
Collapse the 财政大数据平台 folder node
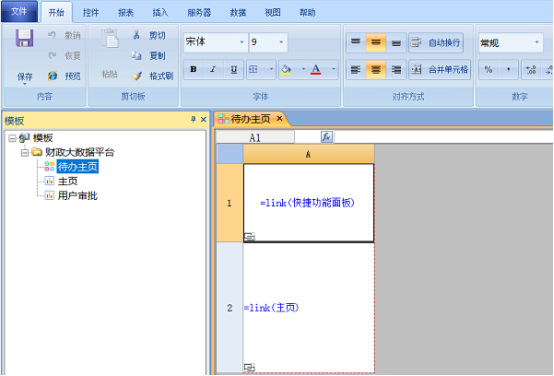[x=25, y=153]
